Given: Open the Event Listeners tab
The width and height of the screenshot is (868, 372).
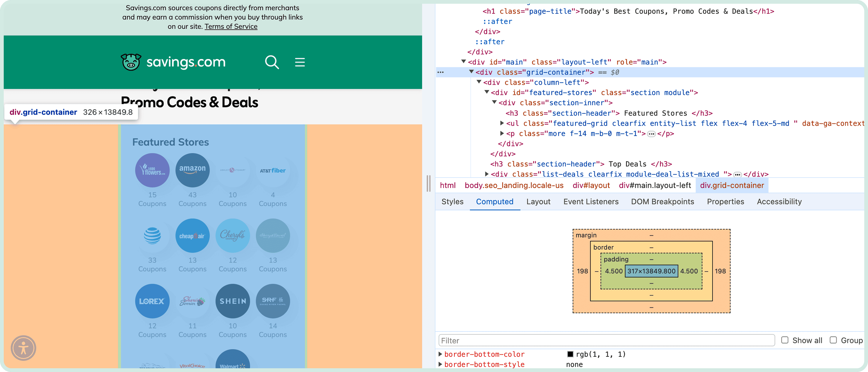Looking at the screenshot, I should (x=591, y=202).
